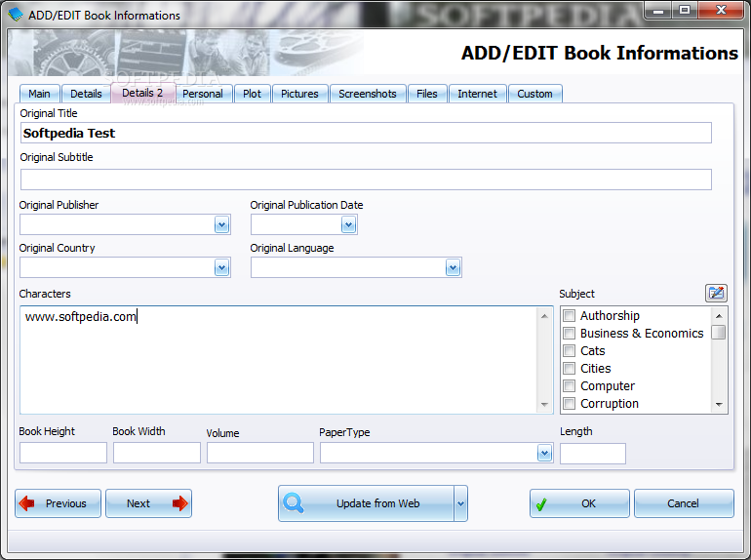Click into the Original Title field
This screenshot has height=560, width=751.
(x=366, y=133)
